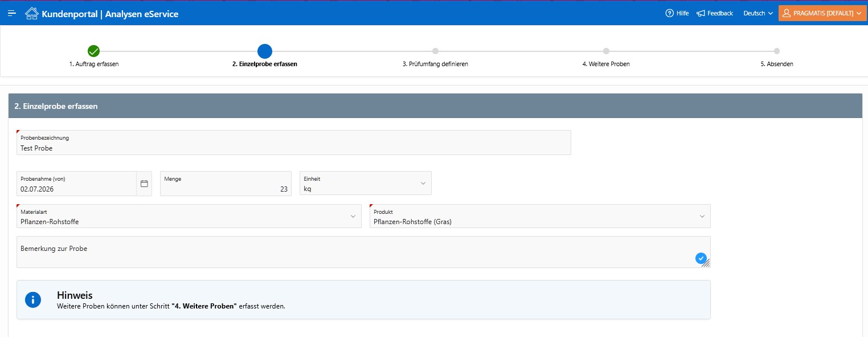This screenshot has width=868, height=337.
Task: Open Hilfe help menu
Action: [677, 13]
